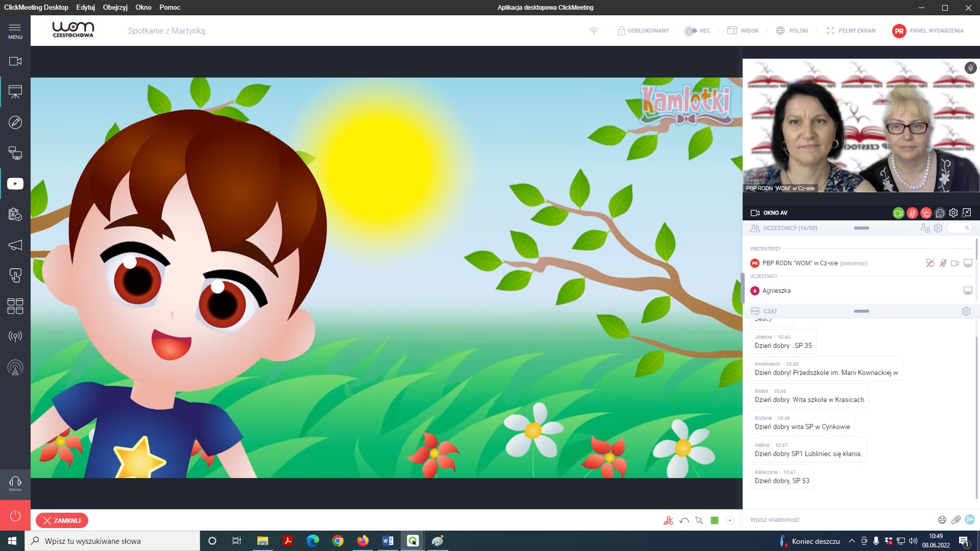Open the Pomoc menu
Viewport: 980px width, 551px height.
click(169, 7)
